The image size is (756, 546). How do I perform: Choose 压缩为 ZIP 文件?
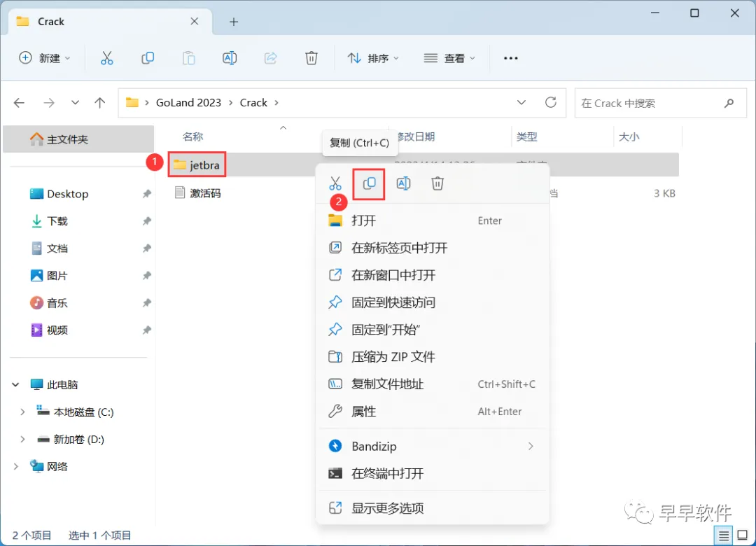point(433,357)
